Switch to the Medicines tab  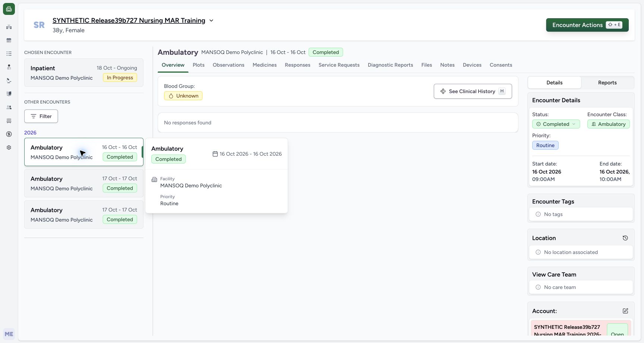265,65
